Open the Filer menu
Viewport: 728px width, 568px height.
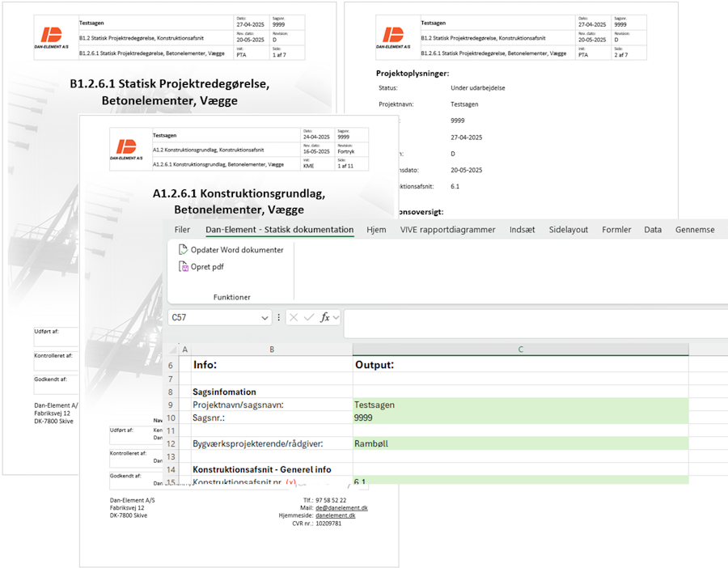[x=182, y=229]
